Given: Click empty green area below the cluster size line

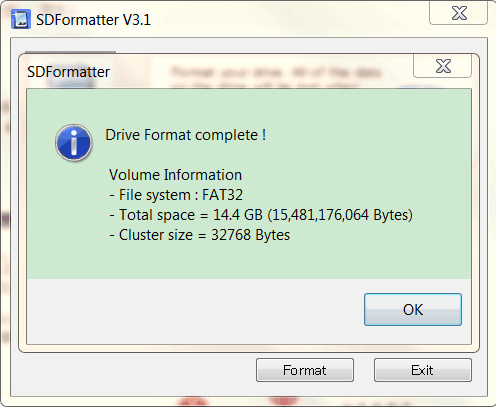Looking at the screenshot, I should coord(249,261).
